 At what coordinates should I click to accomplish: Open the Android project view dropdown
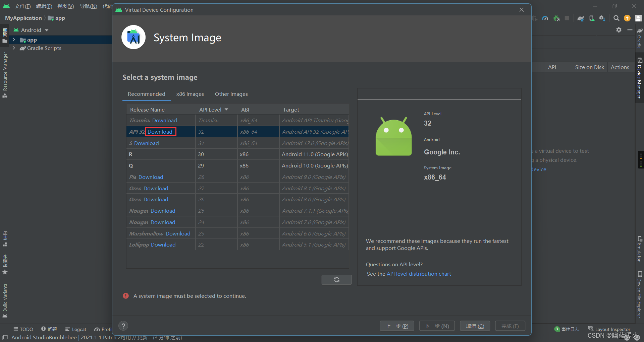click(x=32, y=30)
